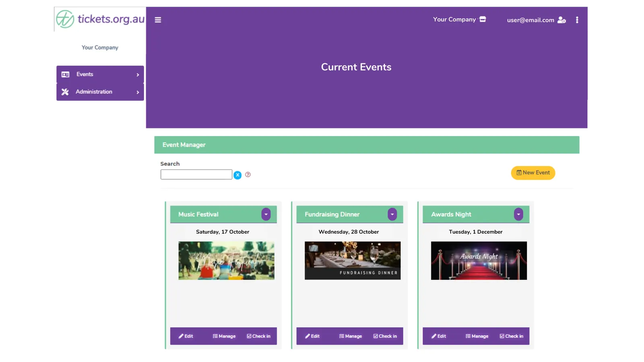Click the Saturday, 17 October date text
This screenshot has width=644, height=362.
[x=223, y=232]
